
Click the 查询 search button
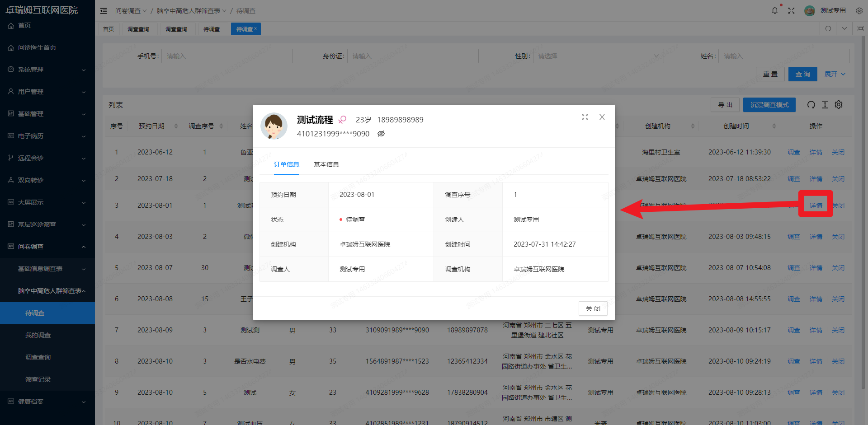(802, 74)
